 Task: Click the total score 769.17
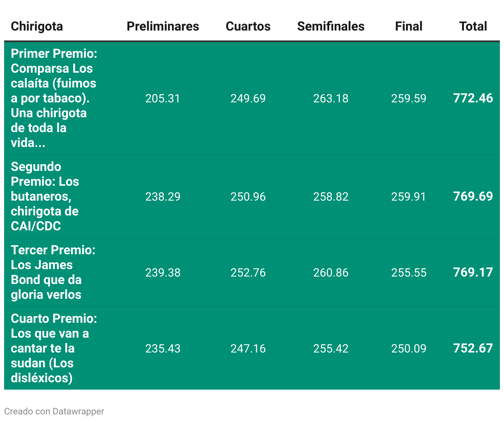(x=473, y=272)
